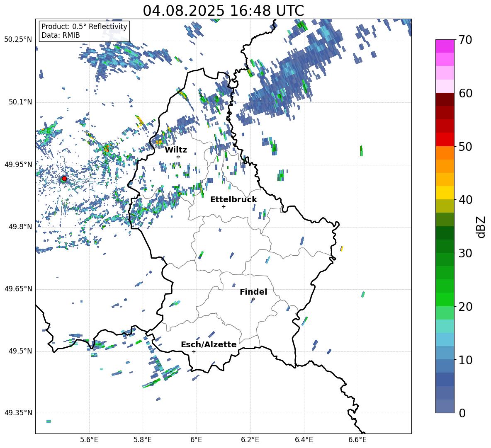Click the 50.25°N latitude label
Viewport: 491px width, 448px height.
pyautogui.click(x=18, y=40)
